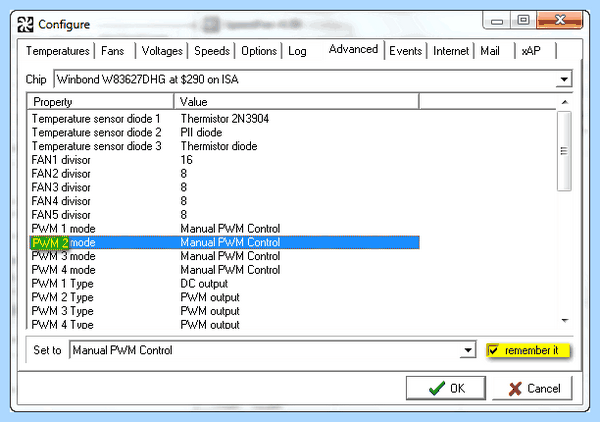Toggle the remember it checkbox
The height and width of the screenshot is (422, 600).
[x=494, y=350]
